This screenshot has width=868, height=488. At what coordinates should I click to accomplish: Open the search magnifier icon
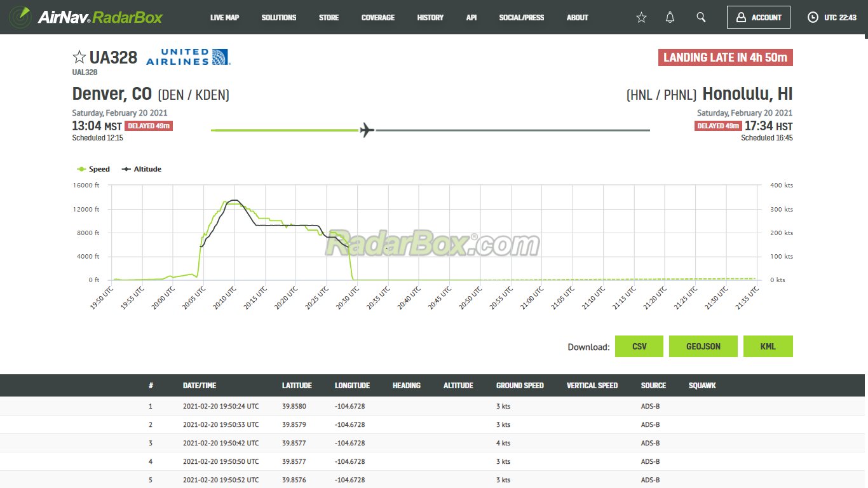pyautogui.click(x=701, y=17)
